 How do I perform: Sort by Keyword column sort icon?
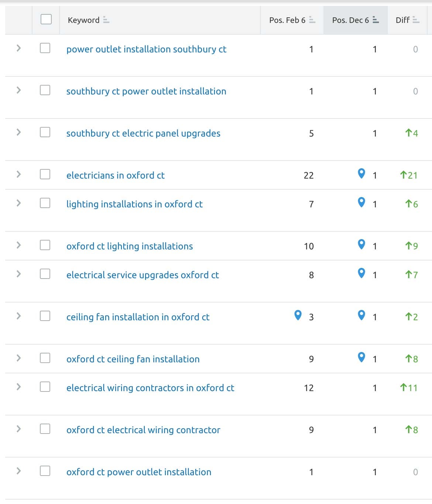(x=106, y=20)
